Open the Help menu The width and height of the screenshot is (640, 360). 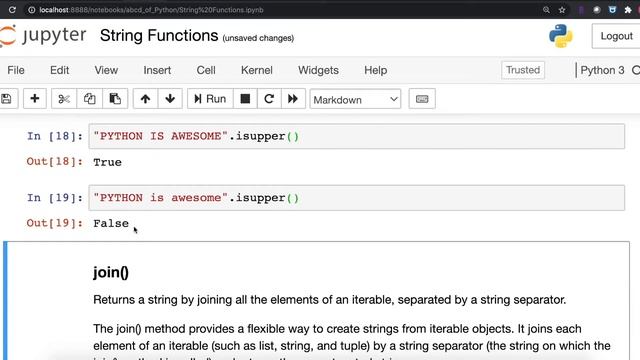376,70
